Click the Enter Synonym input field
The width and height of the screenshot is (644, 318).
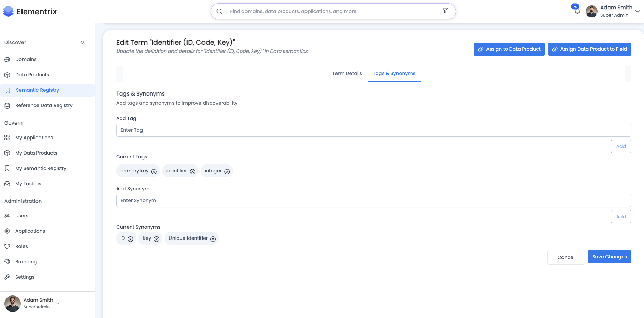coord(374,200)
